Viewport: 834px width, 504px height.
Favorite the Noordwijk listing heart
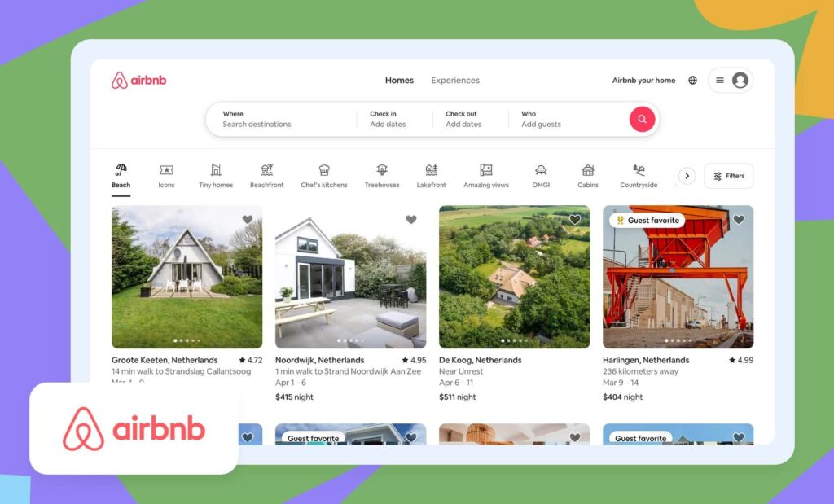(x=411, y=220)
